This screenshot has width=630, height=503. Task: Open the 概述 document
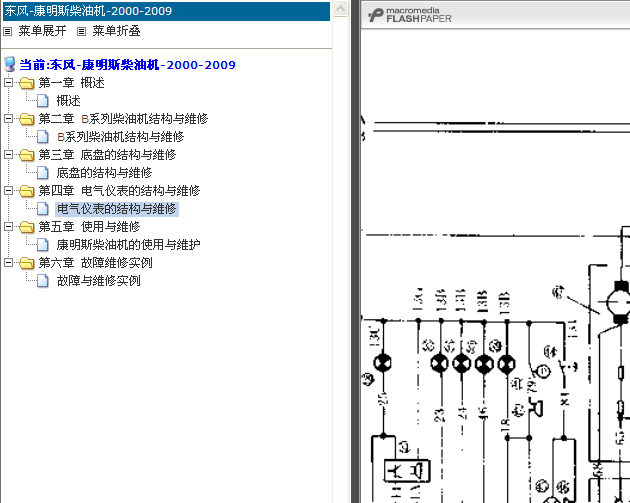pyautogui.click(x=68, y=100)
